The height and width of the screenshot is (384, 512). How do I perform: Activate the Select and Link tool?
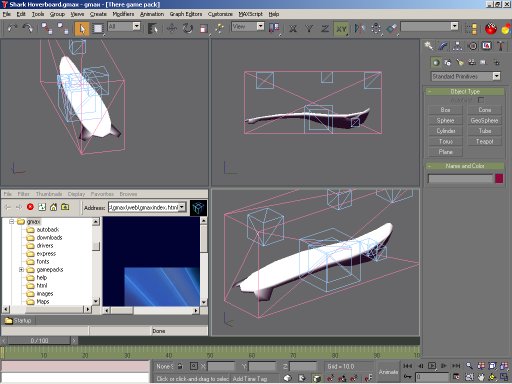pyautogui.click(x=47, y=28)
